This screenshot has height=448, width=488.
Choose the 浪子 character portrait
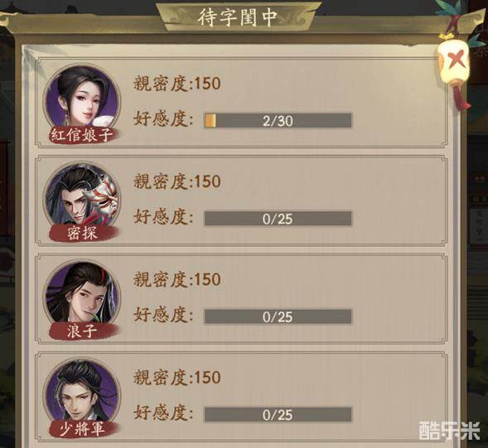tap(82, 296)
